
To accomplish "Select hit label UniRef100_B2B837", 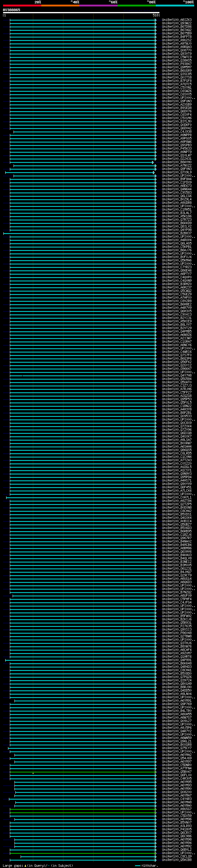I will 177,233.
